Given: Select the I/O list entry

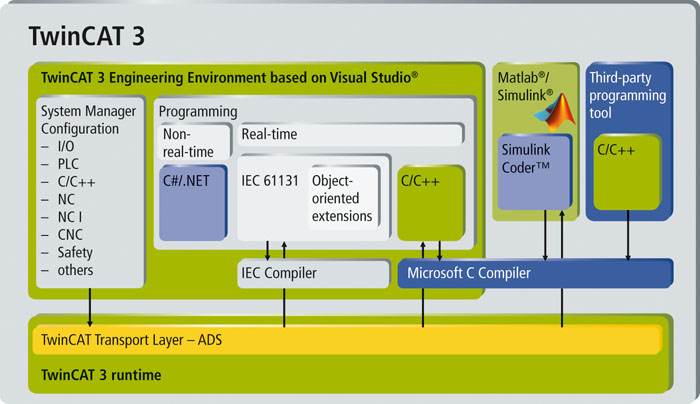Looking at the screenshot, I should [66, 146].
